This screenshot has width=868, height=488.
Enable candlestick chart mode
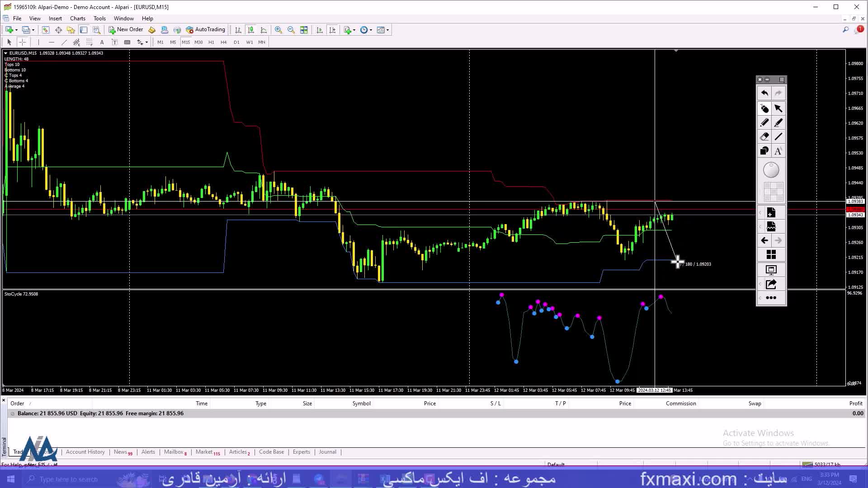tap(251, 30)
